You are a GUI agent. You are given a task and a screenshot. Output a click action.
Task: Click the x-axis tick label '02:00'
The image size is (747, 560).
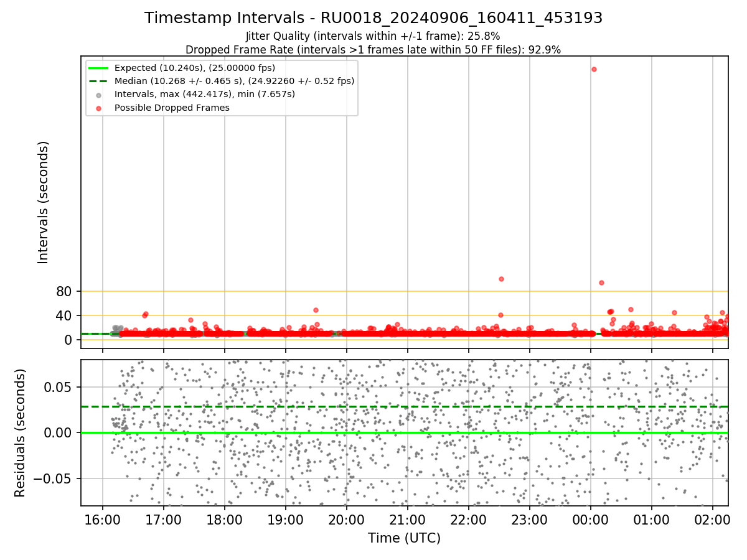(x=713, y=518)
